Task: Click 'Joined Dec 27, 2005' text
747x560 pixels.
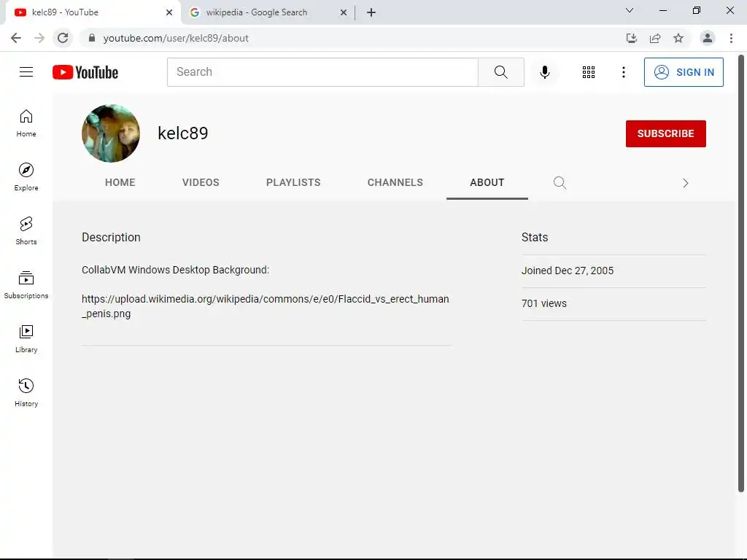Action: (x=568, y=271)
